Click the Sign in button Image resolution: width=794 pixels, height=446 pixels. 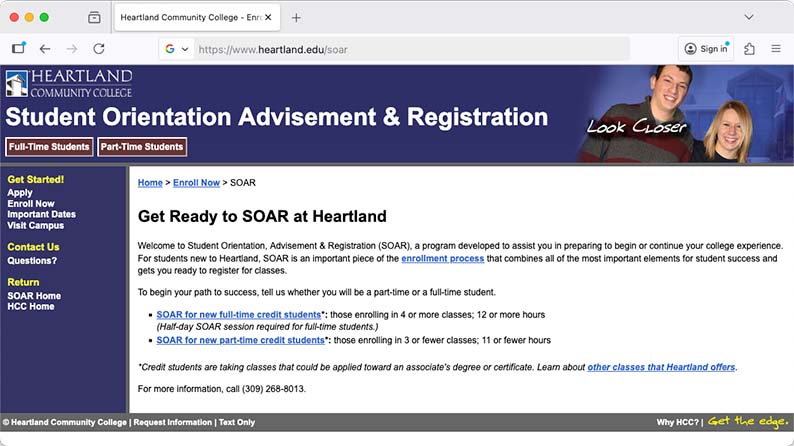(705, 48)
